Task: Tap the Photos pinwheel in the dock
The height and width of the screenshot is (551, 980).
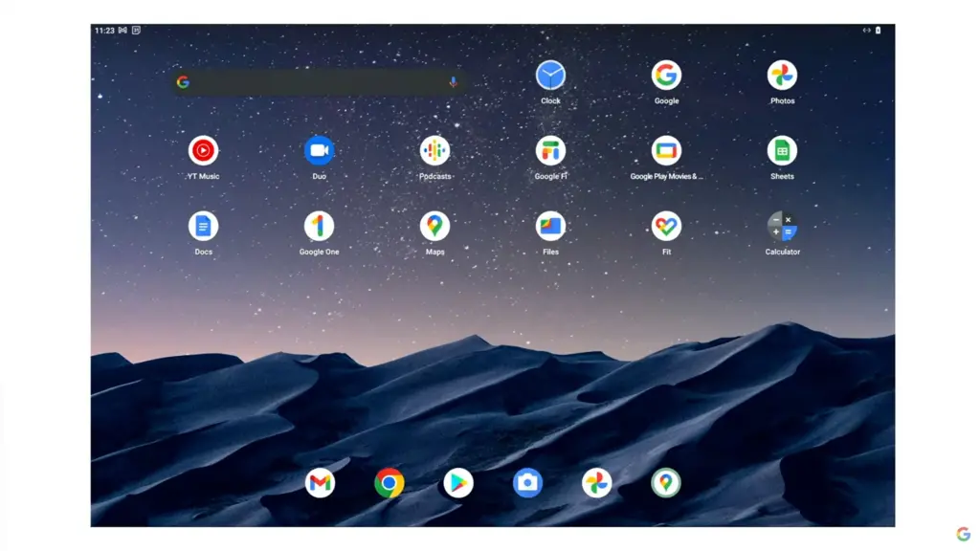Action: [x=596, y=483]
